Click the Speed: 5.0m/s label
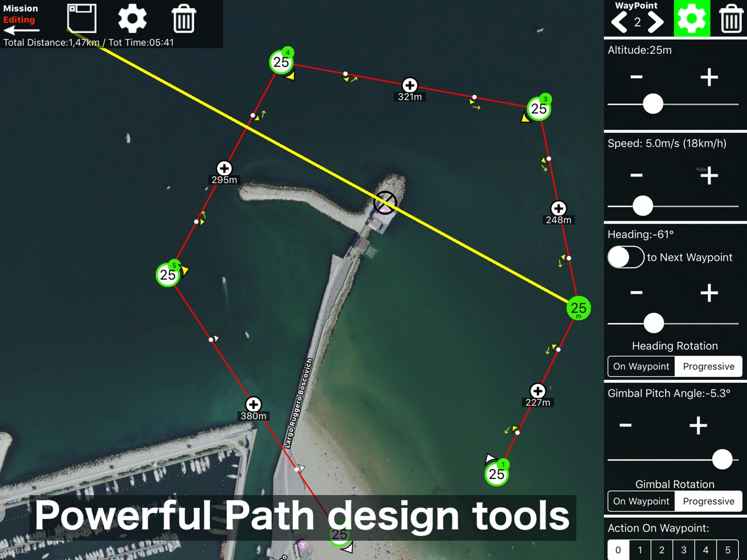The image size is (747, 560). [x=667, y=144]
